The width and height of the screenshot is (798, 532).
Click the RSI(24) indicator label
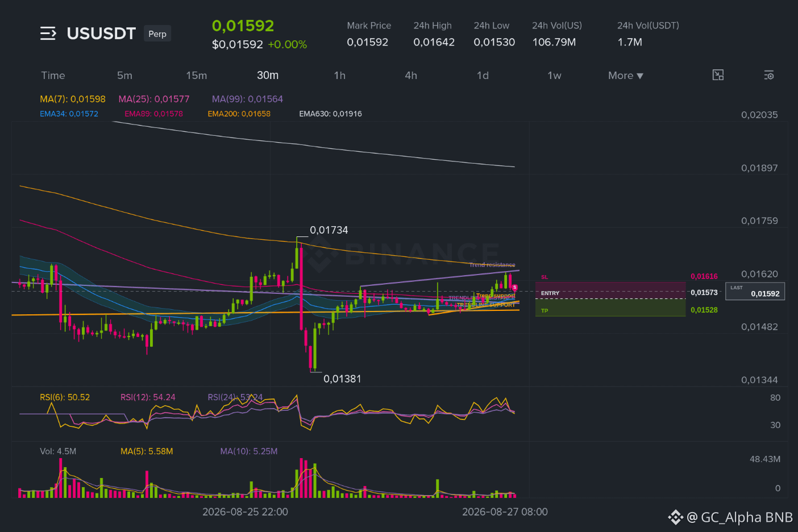coord(235,397)
